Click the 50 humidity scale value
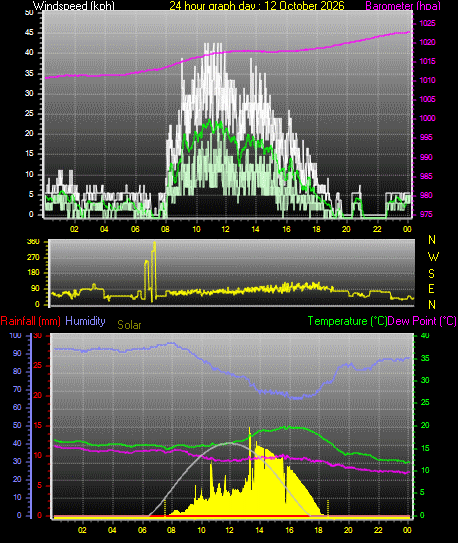This screenshot has width=458, height=543. [x=17, y=425]
